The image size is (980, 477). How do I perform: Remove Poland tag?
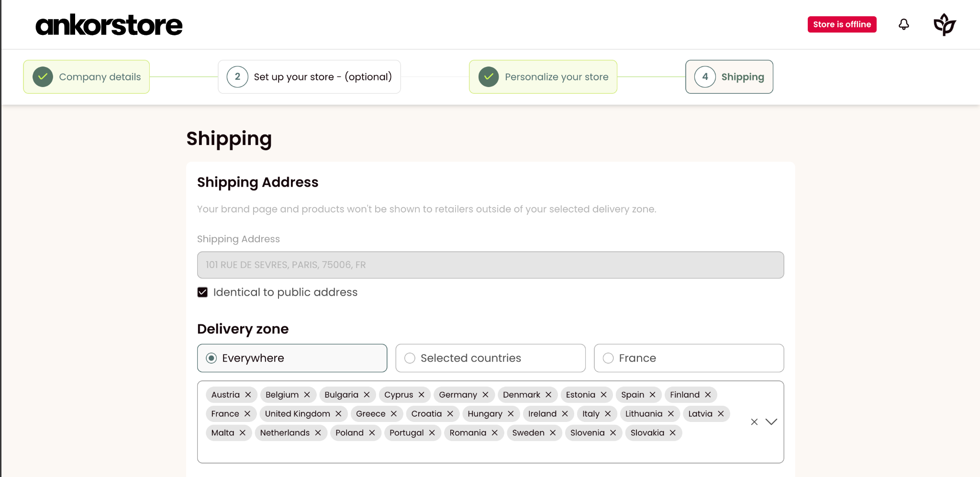click(372, 433)
